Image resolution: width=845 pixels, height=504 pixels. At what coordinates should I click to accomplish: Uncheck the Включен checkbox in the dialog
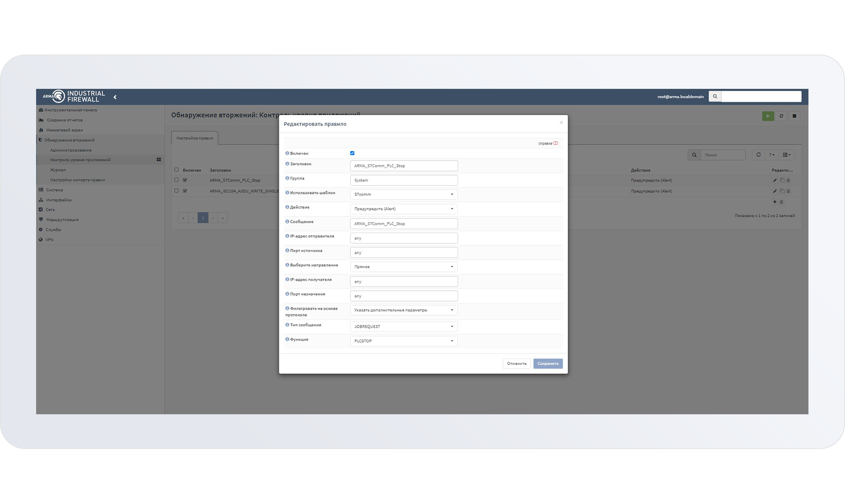(x=352, y=153)
